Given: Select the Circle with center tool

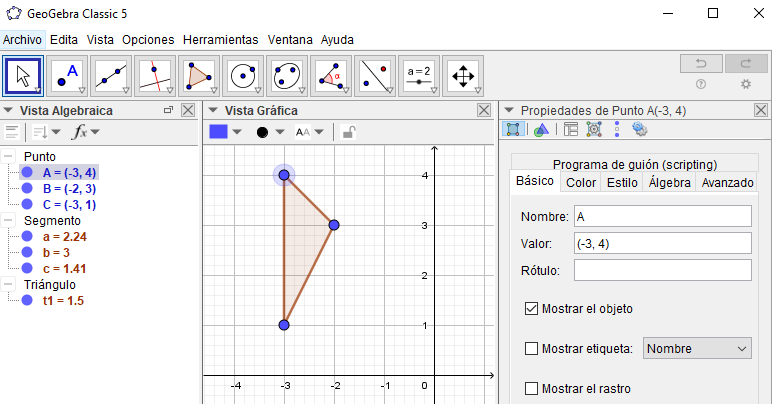Looking at the screenshot, I should (x=243, y=75).
